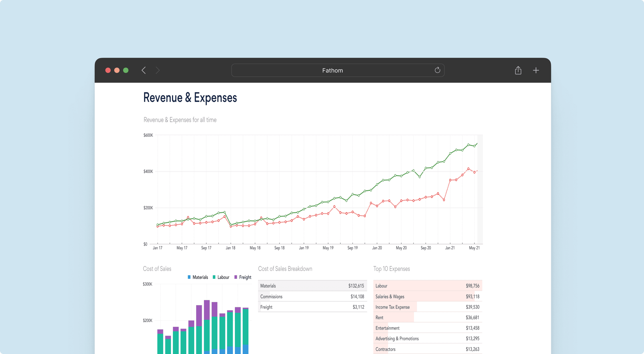Viewport: 644px width, 354px height.
Task: Click the Jan 21 x-axis label
Action: [x=450, y=248]
